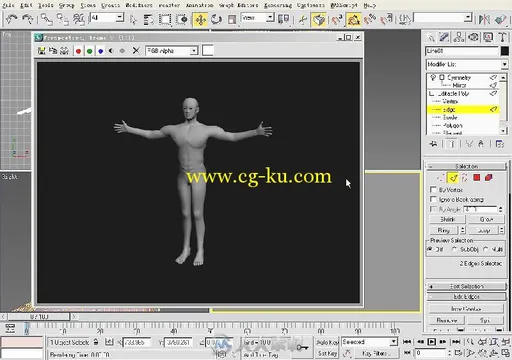Click the Ring selection button

click(444, 230)
